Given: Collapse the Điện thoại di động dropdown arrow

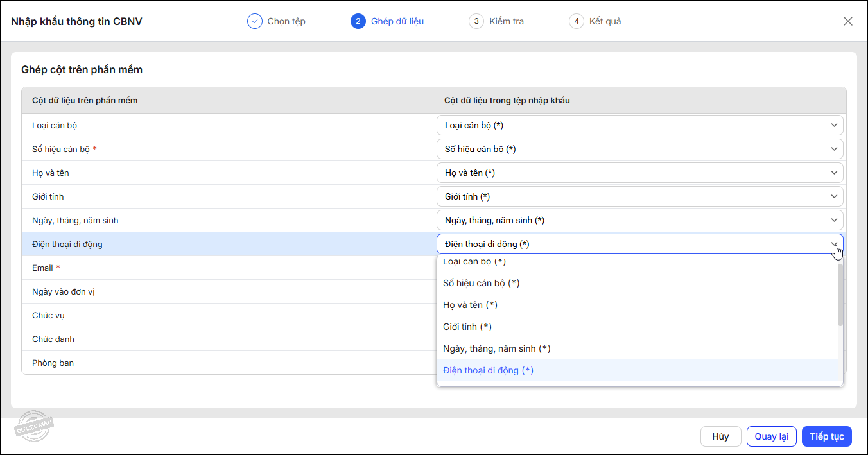Looking at the screenshot, I should tap(834, 245).
